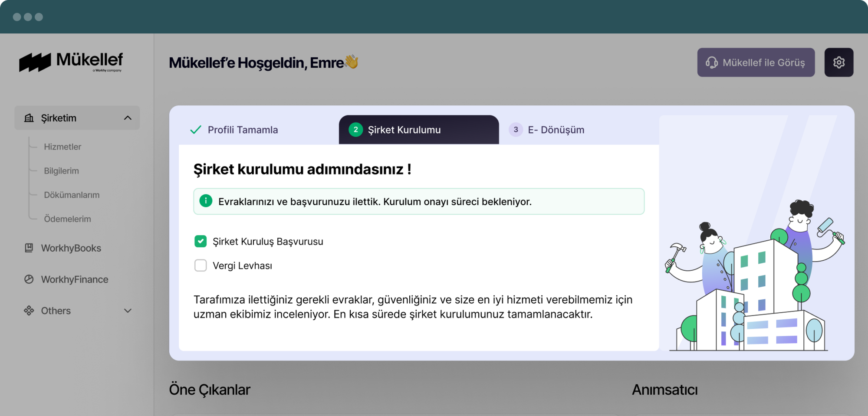Go to WorkhyBooks

coord(71,248)
